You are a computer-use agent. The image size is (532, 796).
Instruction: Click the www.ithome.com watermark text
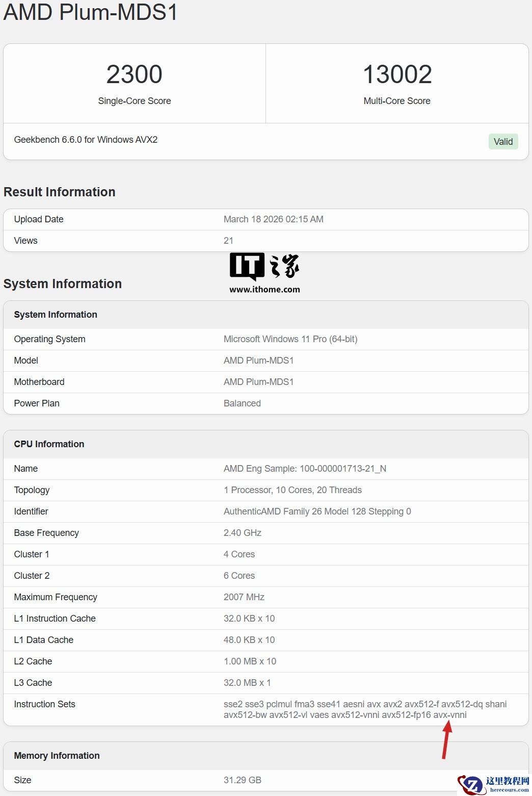[x=264, y=290]
